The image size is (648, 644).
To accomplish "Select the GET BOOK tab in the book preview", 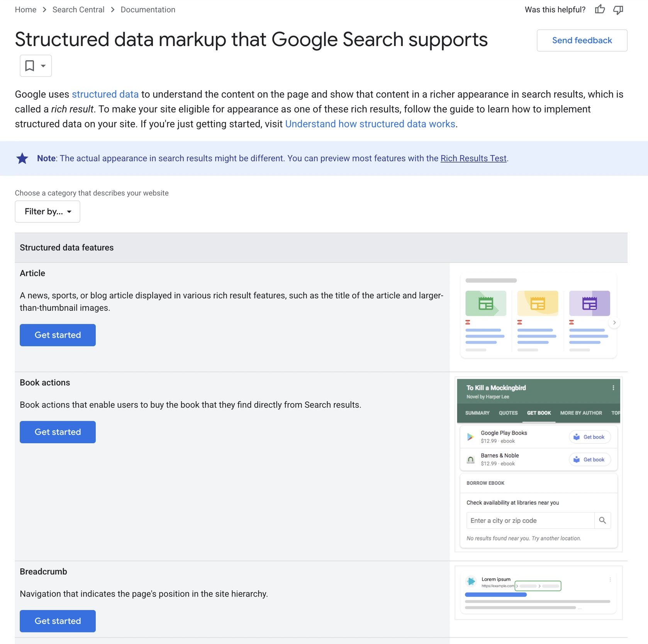I will [539, 413].
